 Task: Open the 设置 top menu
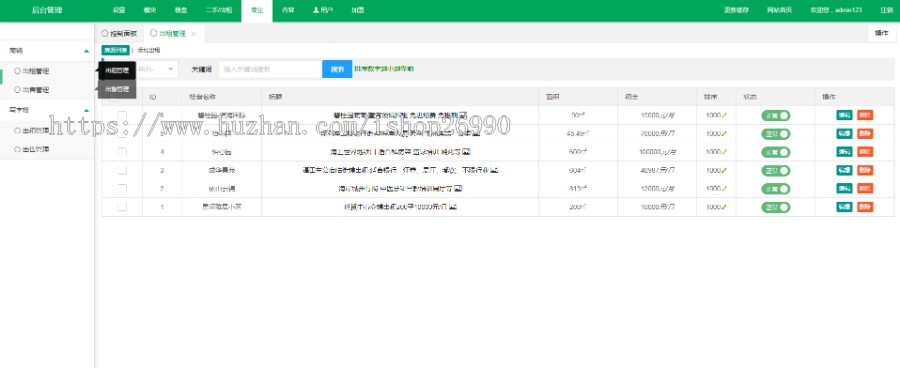pyautogui.click(x=119, y=10)
